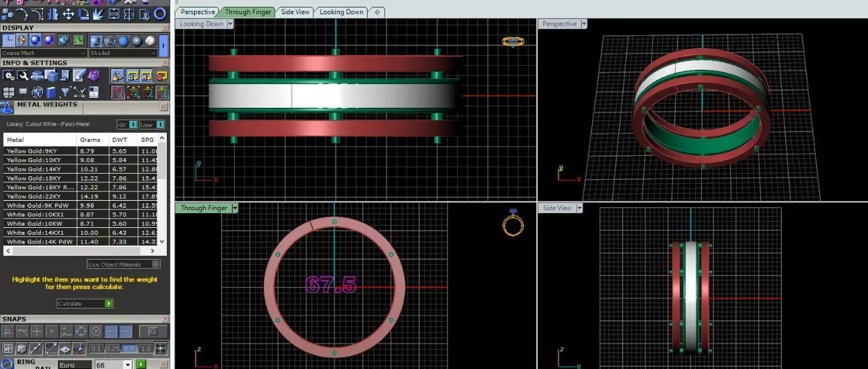Toggle the User switch in Metal Weights
Viewport: 868px width, 369px height.
click(152, 125)
